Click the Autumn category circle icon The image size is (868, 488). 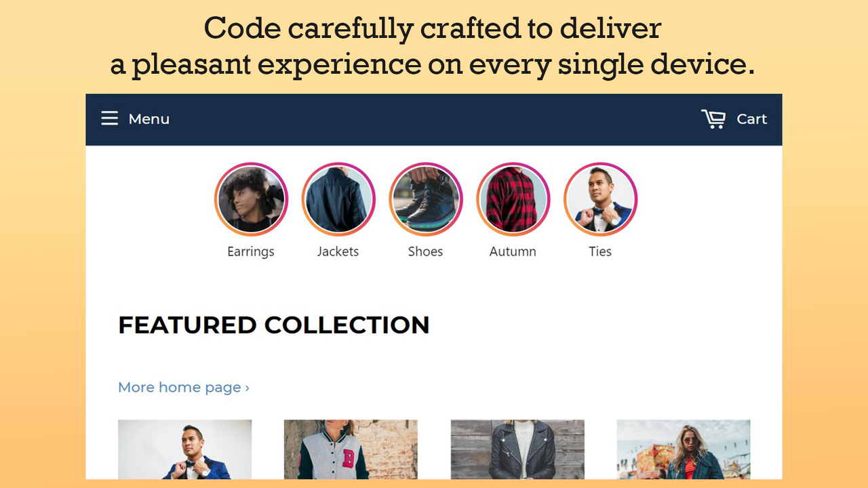tap(513, 199)
